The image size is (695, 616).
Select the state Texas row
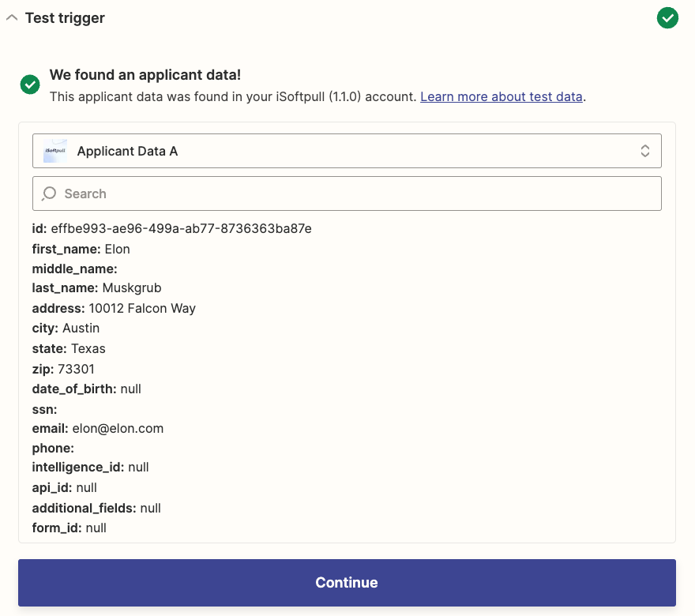pyautogui.click(x=69, y=348)
